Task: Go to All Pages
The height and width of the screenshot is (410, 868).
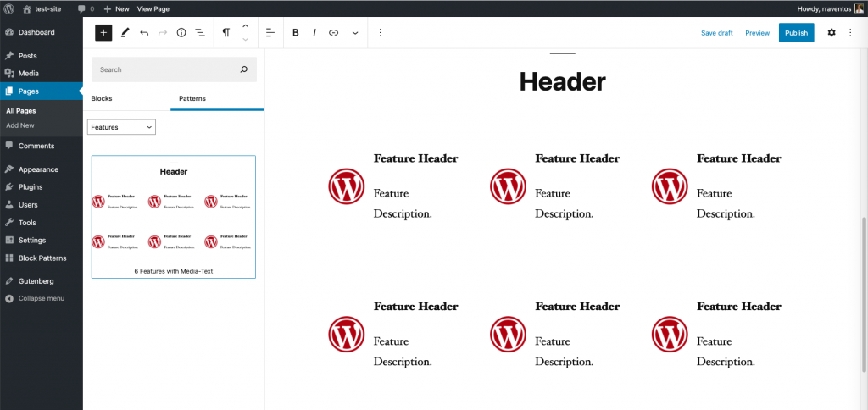Action: click(21, 111)
